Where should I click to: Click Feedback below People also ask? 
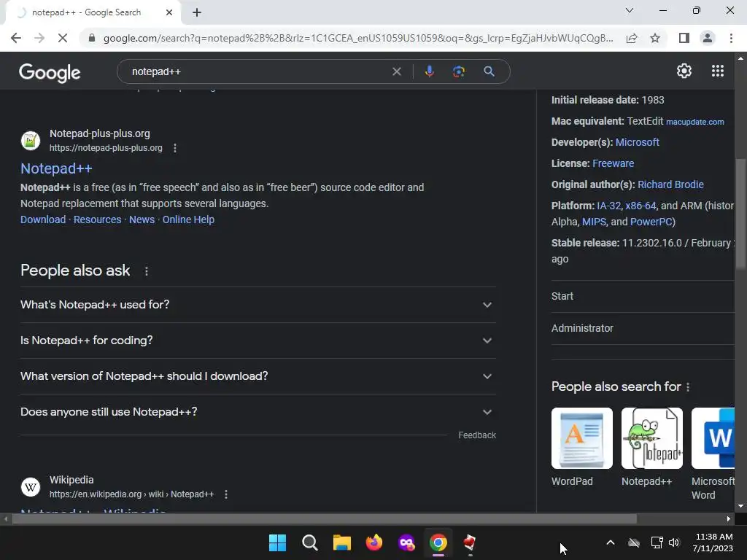tap(477, 435)
